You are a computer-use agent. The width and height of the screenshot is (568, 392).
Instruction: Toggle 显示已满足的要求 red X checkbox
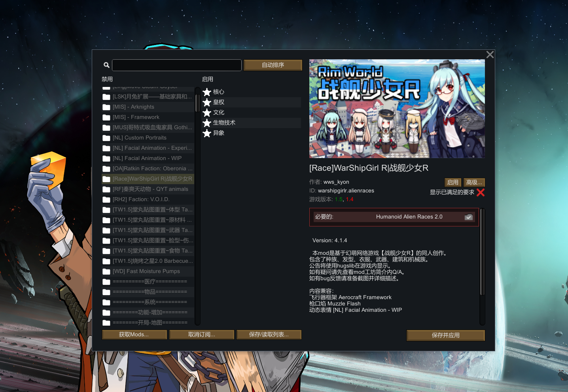(x=481, y=192)
